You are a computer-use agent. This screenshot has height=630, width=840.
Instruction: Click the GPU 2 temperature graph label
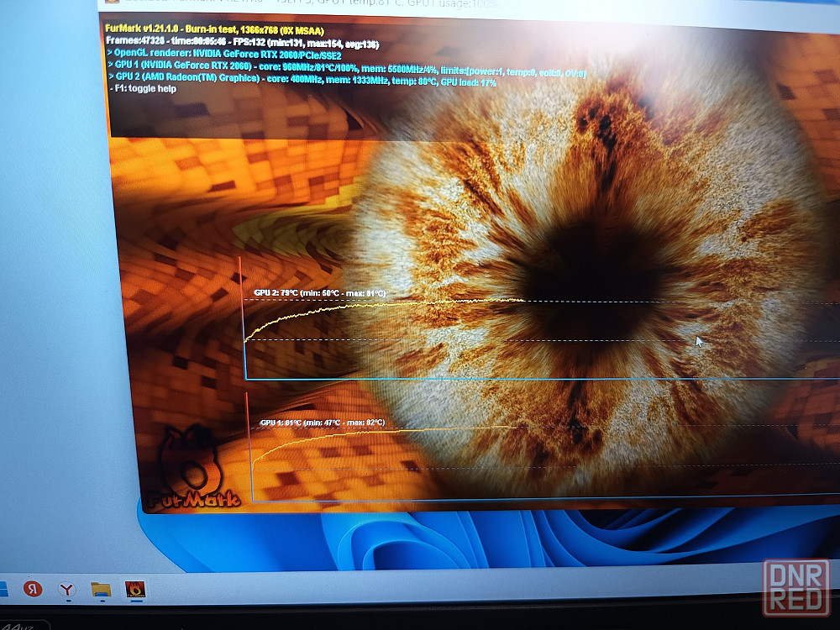coord(320,293)
